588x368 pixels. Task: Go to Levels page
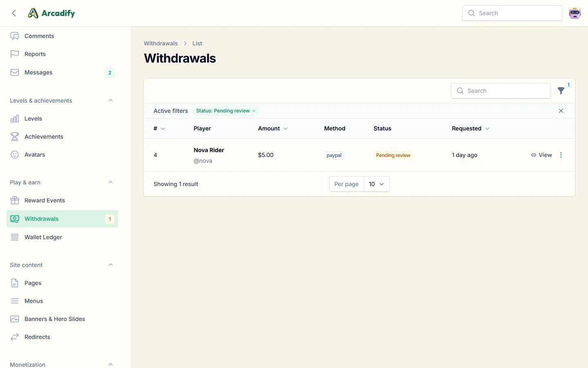[62, 119]
